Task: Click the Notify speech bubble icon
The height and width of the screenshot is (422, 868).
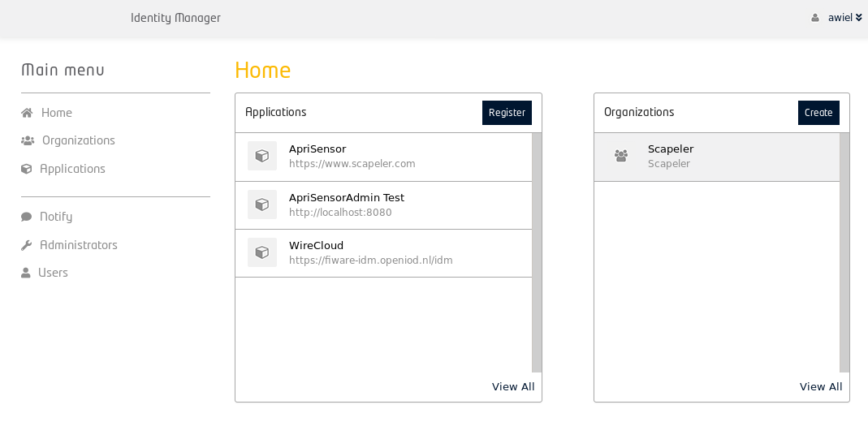Action: 26,217
